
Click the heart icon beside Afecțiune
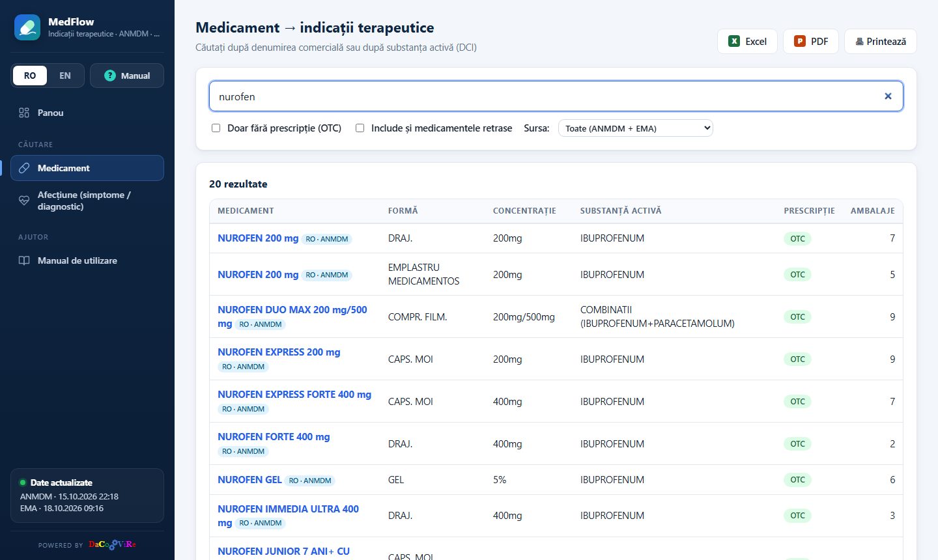pos(24,201)
